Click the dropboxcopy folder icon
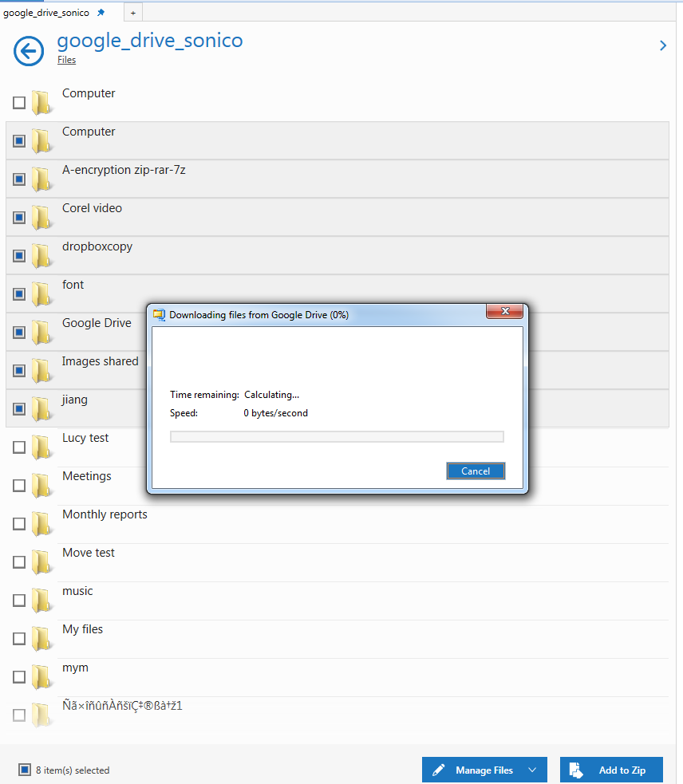Viewport: 683px width, 784px height. pyautogui.click(x=41, y=255)
